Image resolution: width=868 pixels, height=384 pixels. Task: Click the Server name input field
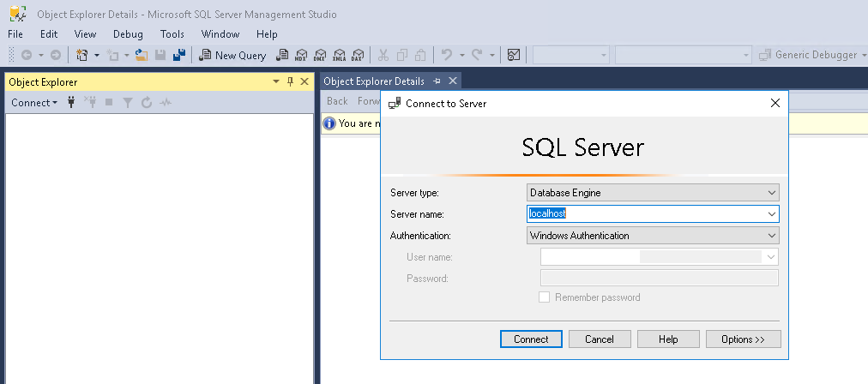(643, 214)
